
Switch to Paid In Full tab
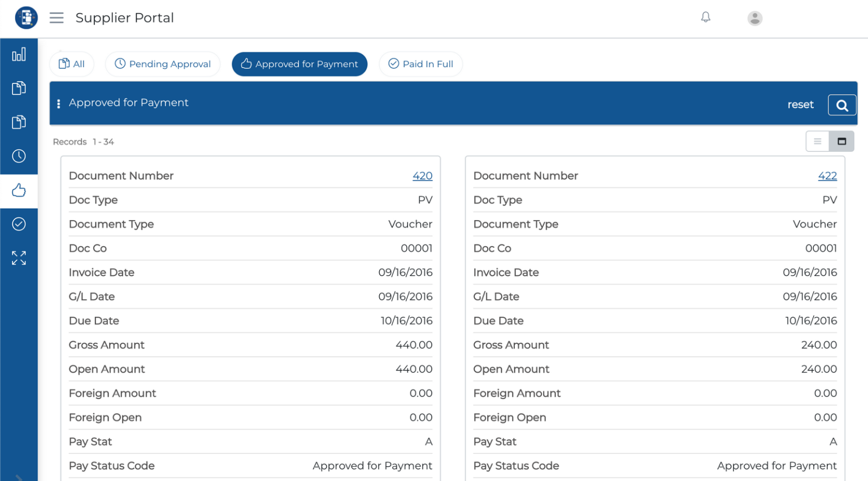coord(420,64)
